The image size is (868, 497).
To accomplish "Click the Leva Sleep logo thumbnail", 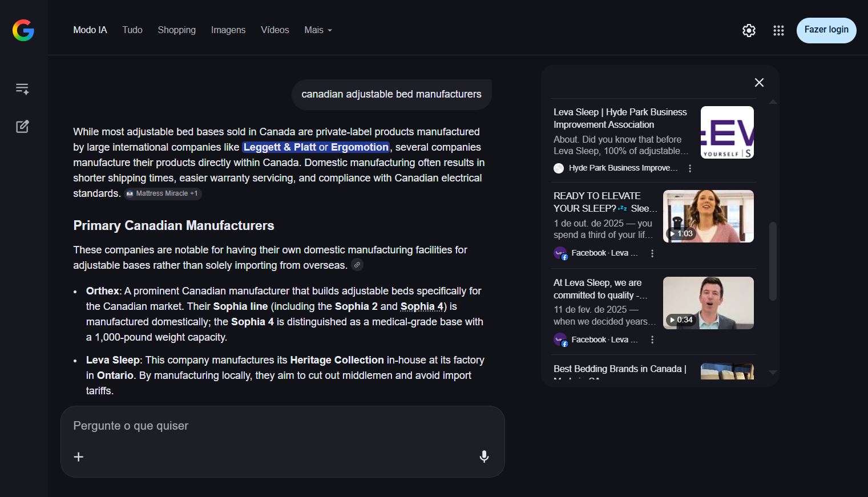I will click(727, 132).
